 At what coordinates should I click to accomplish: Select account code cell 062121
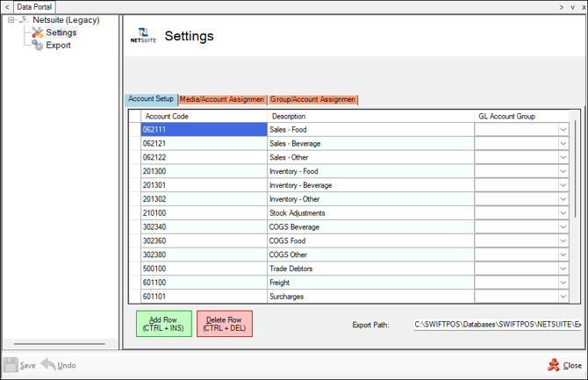204,144
